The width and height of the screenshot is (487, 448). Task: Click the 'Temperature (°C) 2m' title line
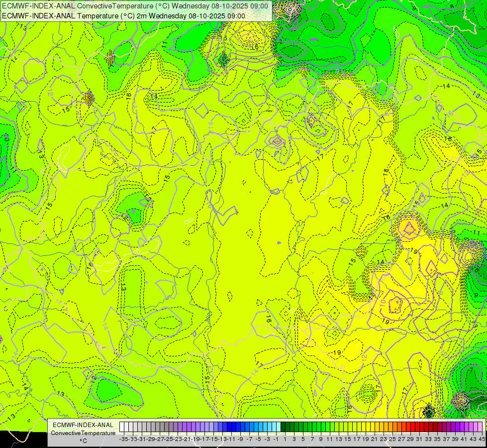click(124, 16)
